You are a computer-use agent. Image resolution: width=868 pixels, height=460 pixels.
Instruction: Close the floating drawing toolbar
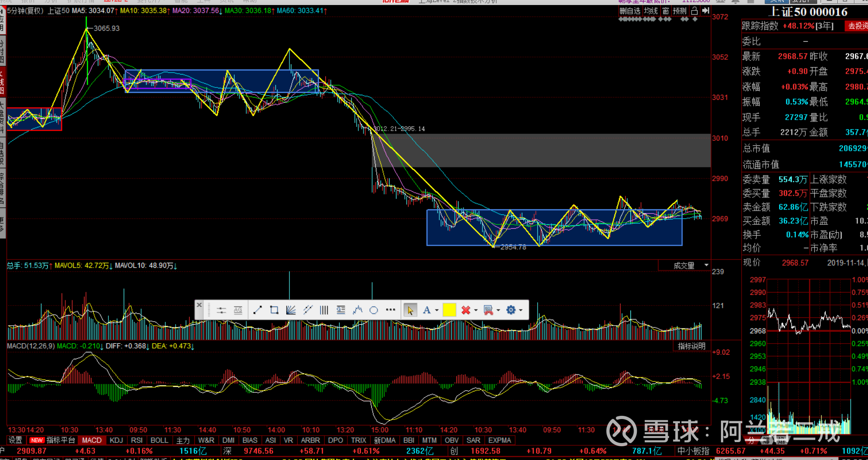199,305
